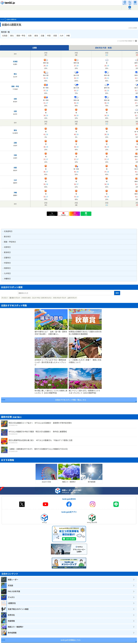Expand the 近畿地方 section
Image resolution: width=138 pixels, height=644 pixels.
click(x=69, y=258)
